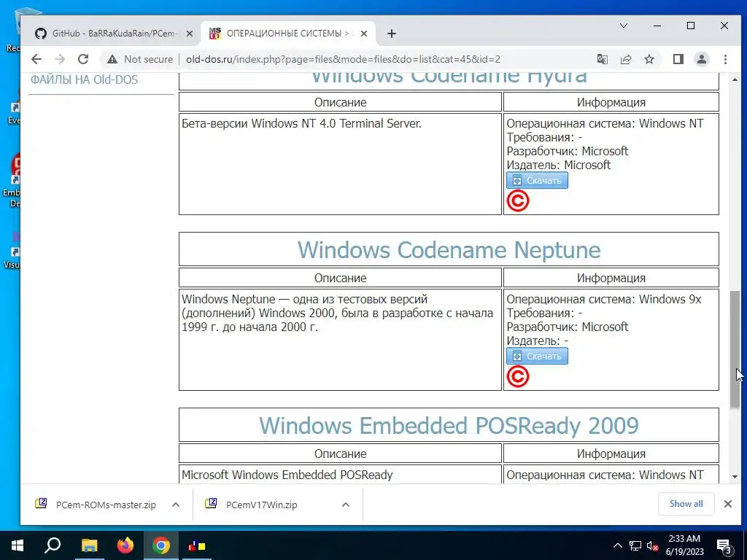The image size is (747, 560).
Task: Click the URL address field
Action: click(x=343, y=59)
